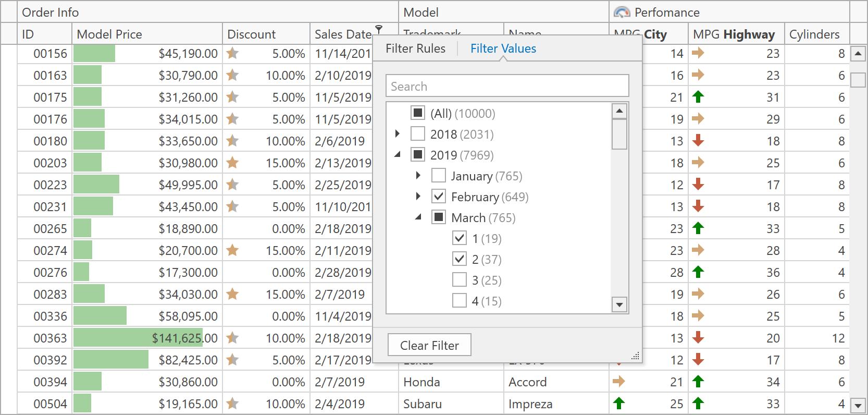Collapse the 2019 tree node
Viewport: 868px width, 415px height.
[398, 155]
